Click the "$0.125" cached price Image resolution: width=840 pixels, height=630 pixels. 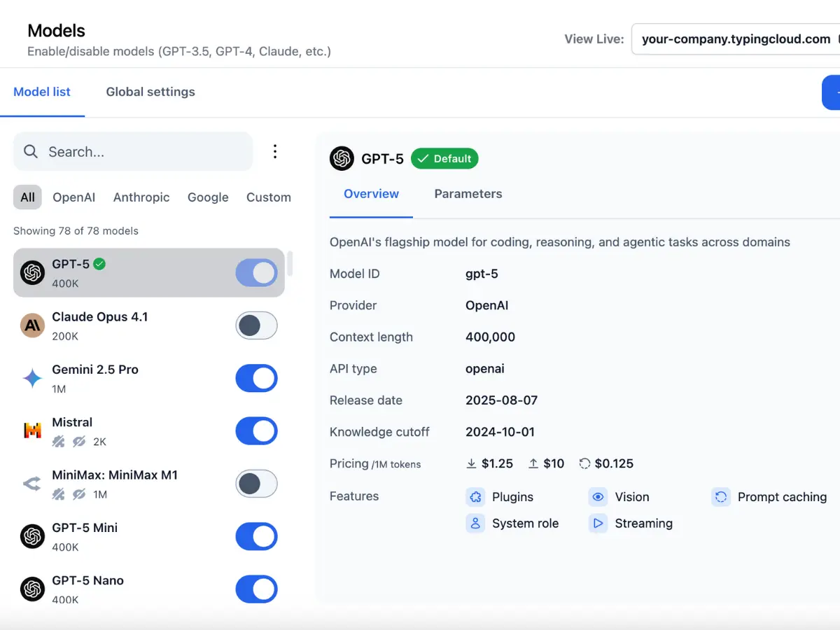[x=614, y=463]
